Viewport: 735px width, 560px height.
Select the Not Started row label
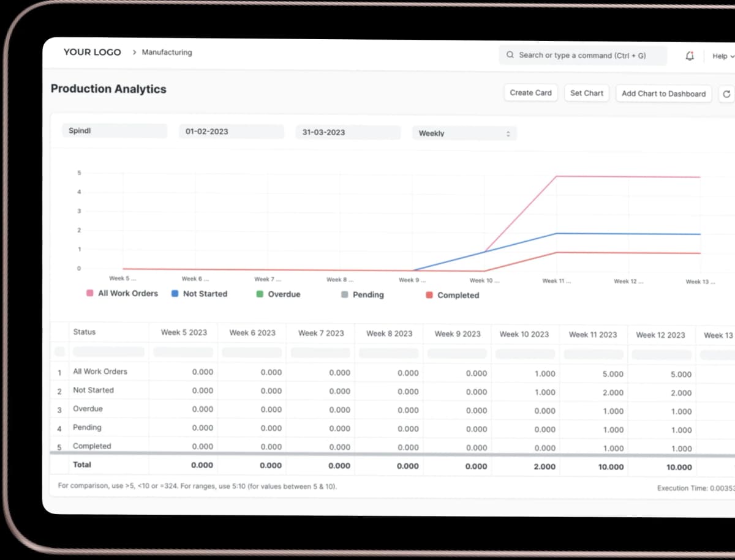tap(93, 390)
